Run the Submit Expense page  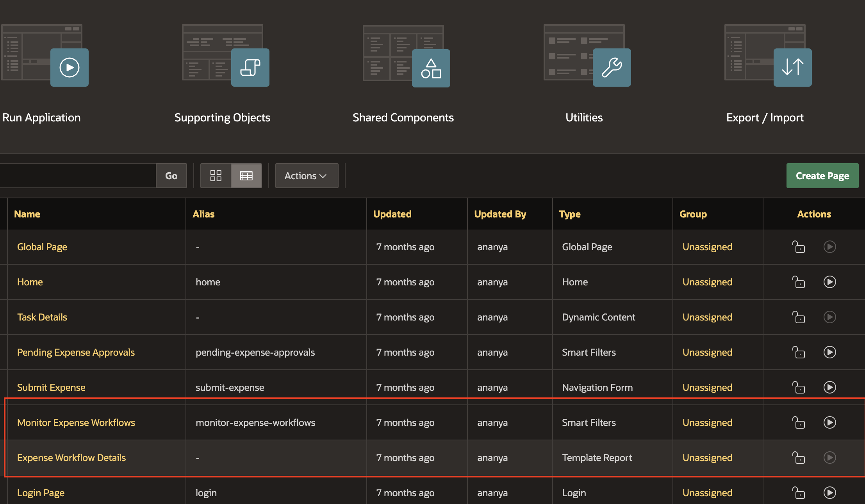pos(830,387)
